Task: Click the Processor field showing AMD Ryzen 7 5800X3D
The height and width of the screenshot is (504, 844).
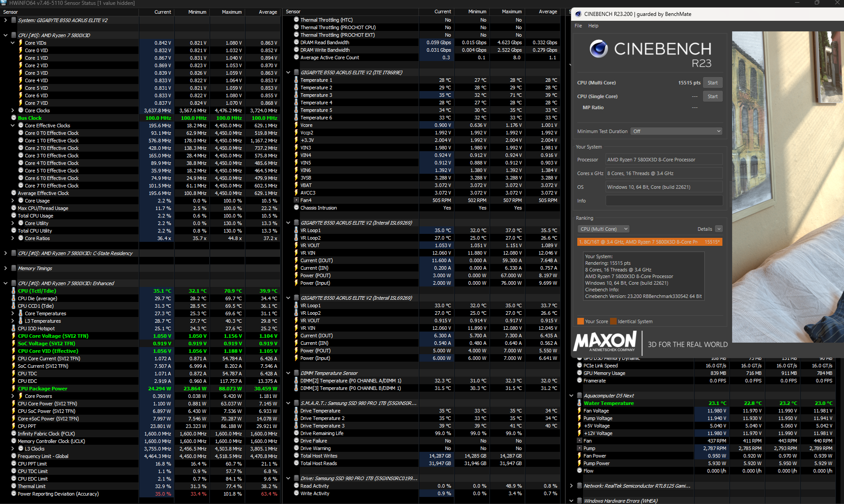Action: pos(664,160)
